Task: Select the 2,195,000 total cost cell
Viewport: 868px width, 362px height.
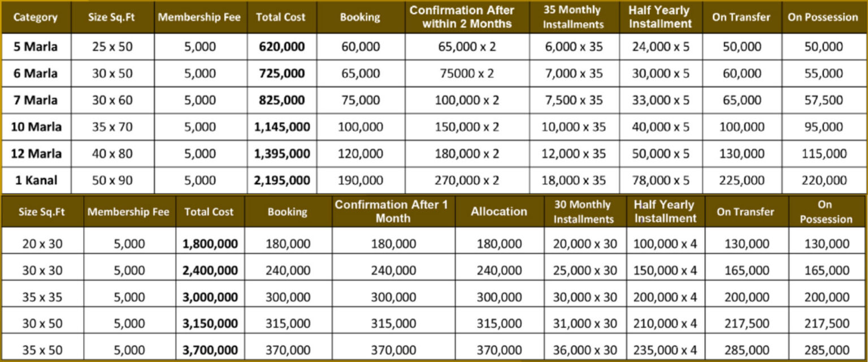Action: coord(281,180)
